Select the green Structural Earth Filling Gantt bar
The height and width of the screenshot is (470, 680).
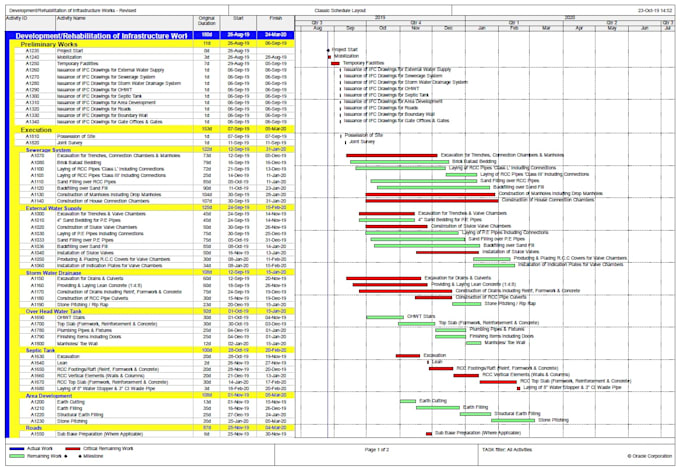(476, 414)
